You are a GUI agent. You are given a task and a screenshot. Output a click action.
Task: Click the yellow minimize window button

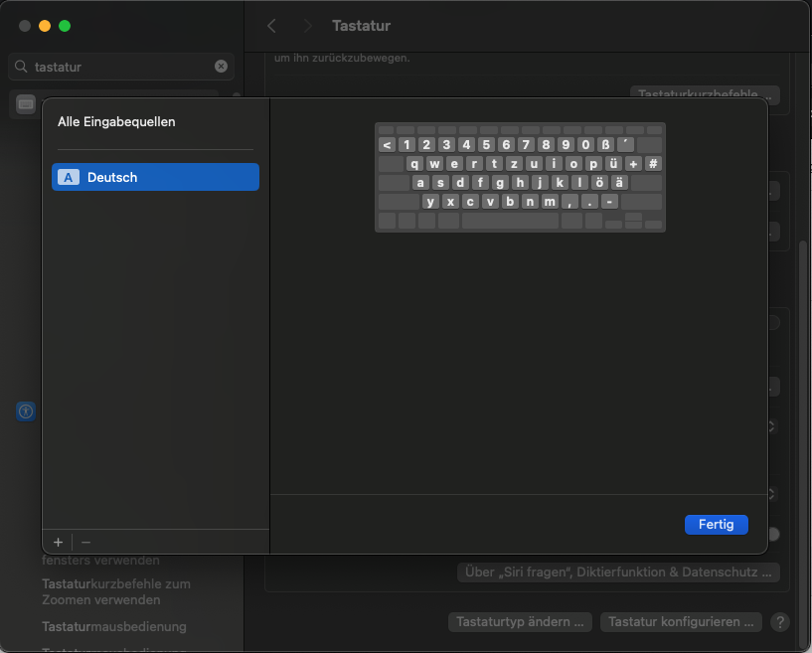coord(45,26)
